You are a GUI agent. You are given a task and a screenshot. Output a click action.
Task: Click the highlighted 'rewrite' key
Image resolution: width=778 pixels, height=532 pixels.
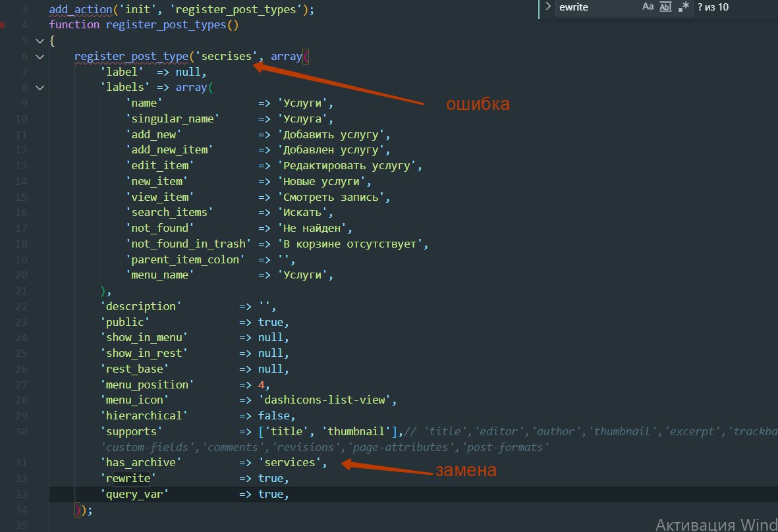tap(128, 479)
